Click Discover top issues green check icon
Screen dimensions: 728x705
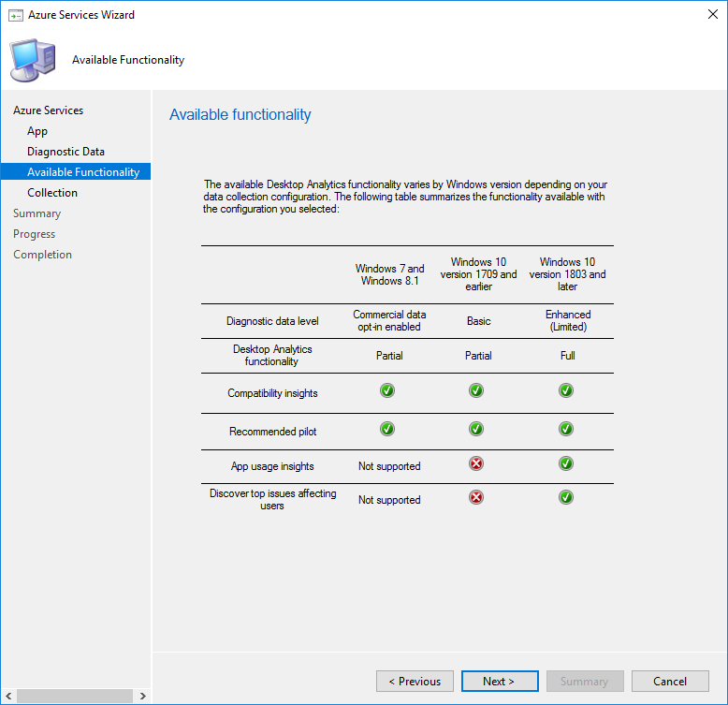tap(565, 497)
